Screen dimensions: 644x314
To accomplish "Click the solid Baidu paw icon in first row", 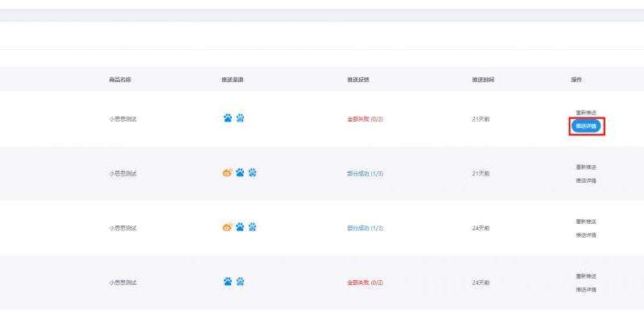I will (228, 118).
